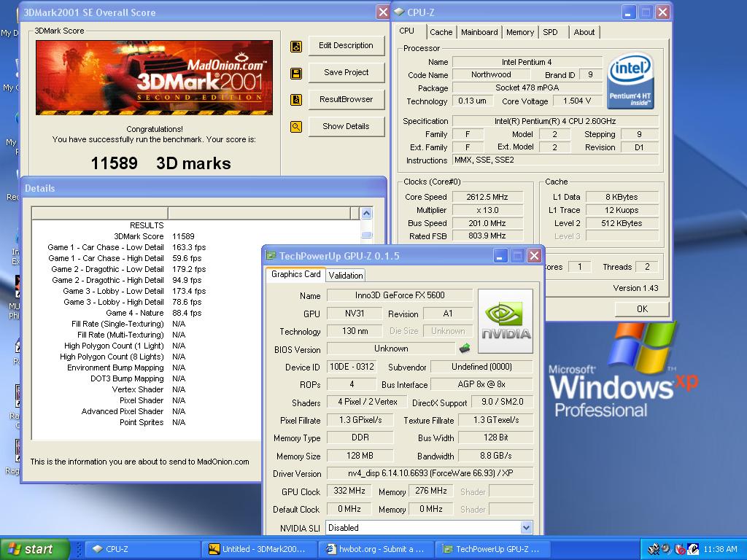Click OK in the CPU-Z window

click(642, 309)
